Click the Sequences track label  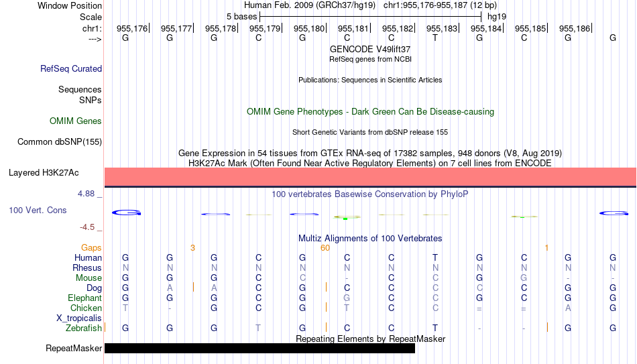coord(80,89)
